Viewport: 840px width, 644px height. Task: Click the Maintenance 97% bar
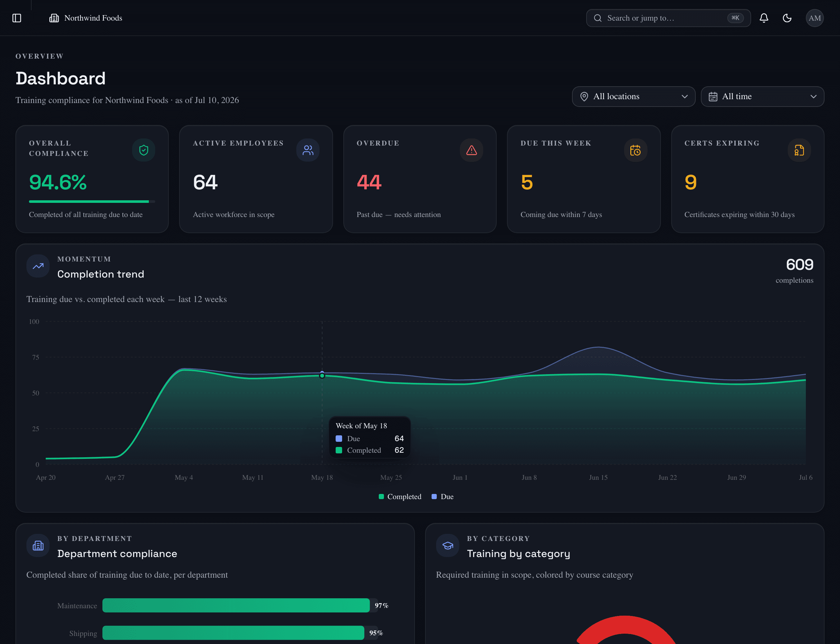click(x=236, y=605)
